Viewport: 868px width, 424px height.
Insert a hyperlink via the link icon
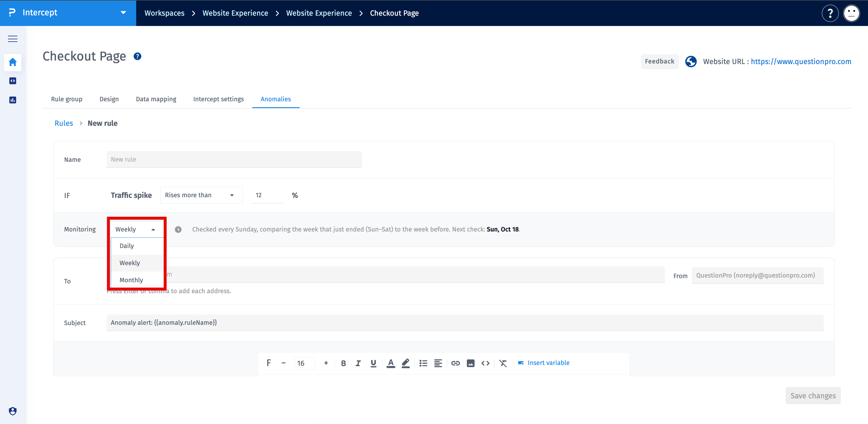[456, 363]
